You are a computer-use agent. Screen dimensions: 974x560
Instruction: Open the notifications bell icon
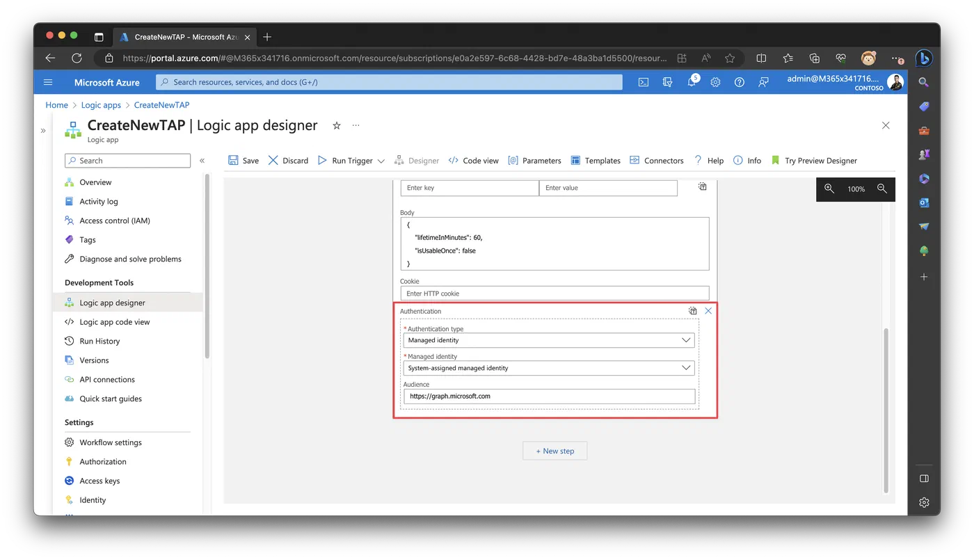coord(692,82)
